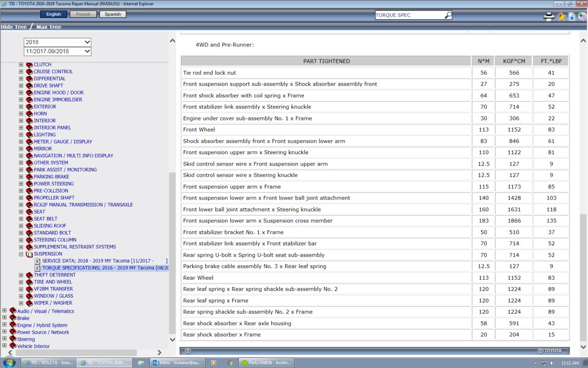Switch language to English
The height and width of the screenshot is (368, 588).
54,14
